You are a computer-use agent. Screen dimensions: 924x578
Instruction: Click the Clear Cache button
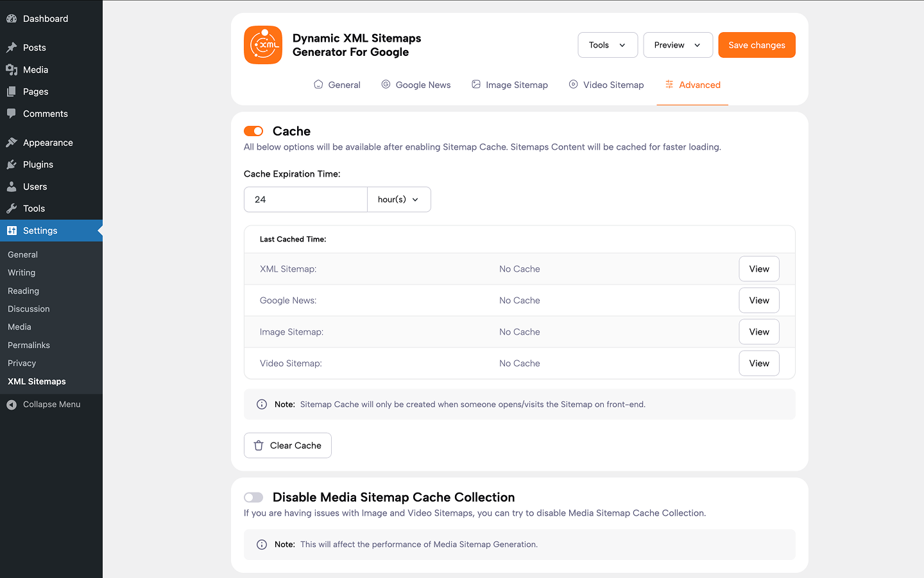coord(287,446)
